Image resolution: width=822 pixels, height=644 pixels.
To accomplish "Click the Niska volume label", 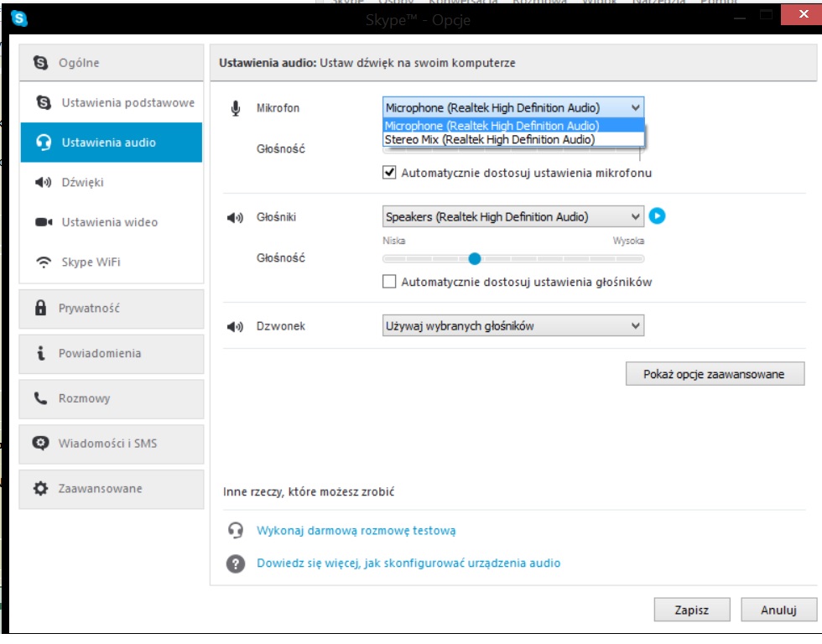I will pos(393,241).
